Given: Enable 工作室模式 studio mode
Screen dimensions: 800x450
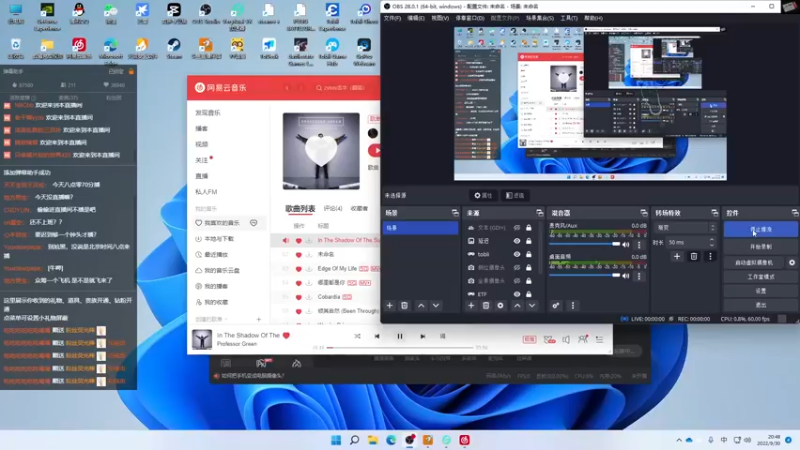Looking at the screenshot, I should point(761,277).
